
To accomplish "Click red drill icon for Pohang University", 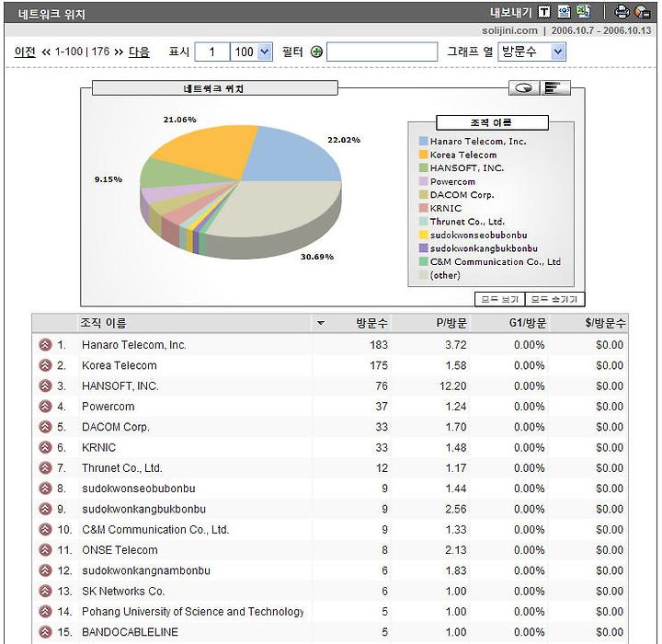I will click(x=45, y=612).
